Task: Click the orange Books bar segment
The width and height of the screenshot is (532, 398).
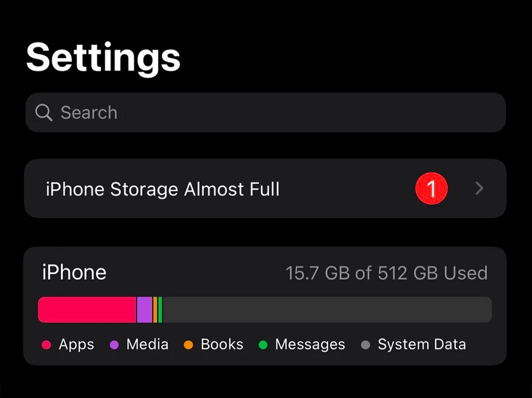Action: click(155, 310)
